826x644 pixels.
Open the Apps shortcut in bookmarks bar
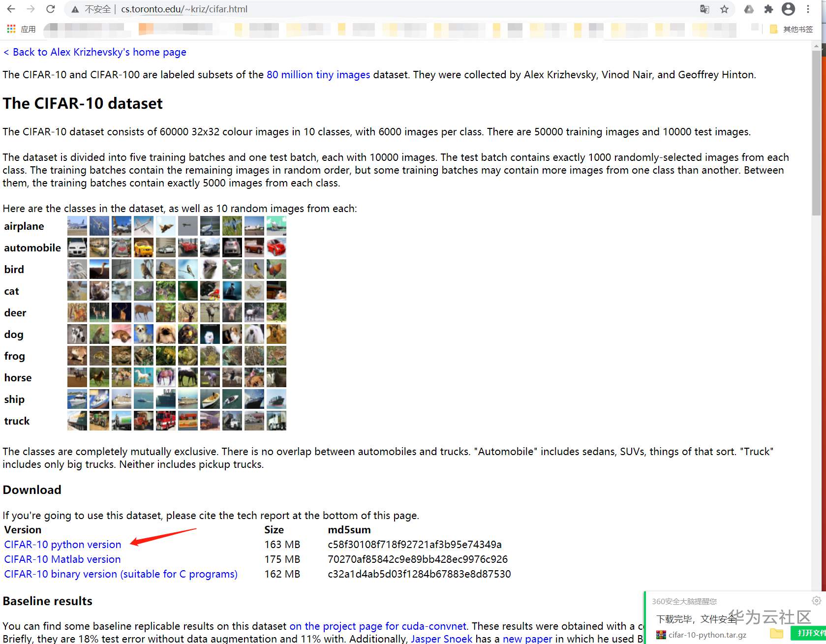click(21, 29)
